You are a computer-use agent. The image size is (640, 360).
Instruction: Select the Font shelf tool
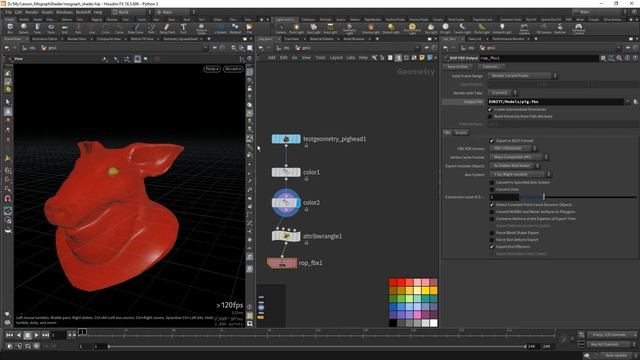pyautogui.click(x=183, y=28)
